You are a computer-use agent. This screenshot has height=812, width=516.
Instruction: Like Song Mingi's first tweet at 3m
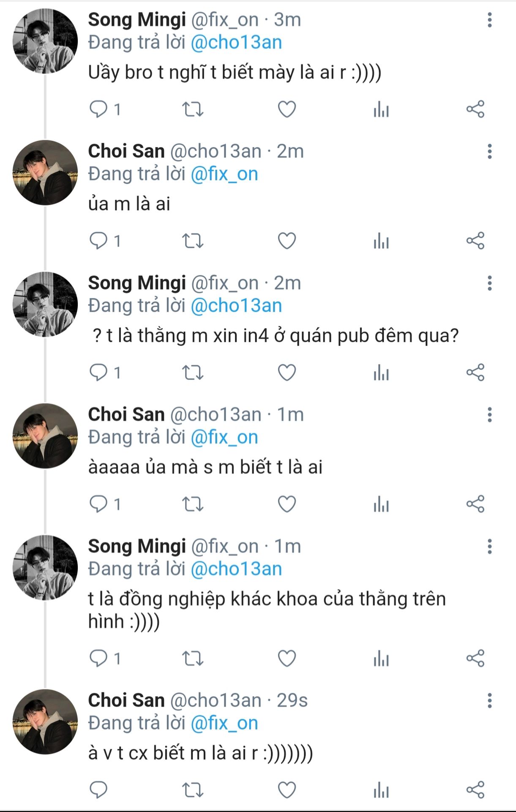pos(287,109)
